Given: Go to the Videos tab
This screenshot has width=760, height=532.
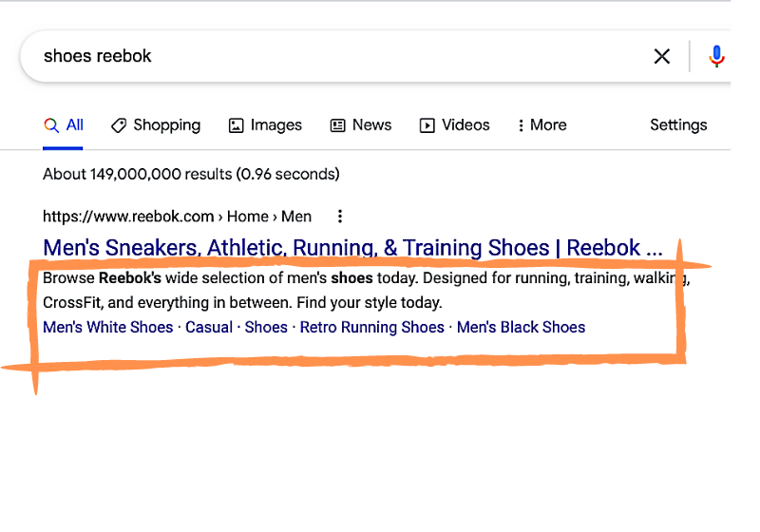Looking at the screenshot, I should 454,125.
